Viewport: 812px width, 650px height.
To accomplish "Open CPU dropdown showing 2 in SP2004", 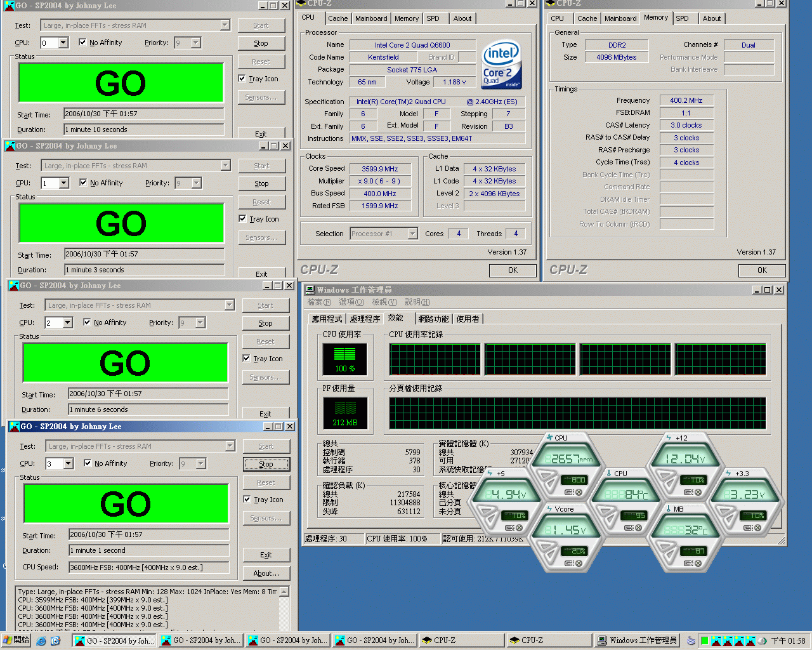I will point(67,323).
